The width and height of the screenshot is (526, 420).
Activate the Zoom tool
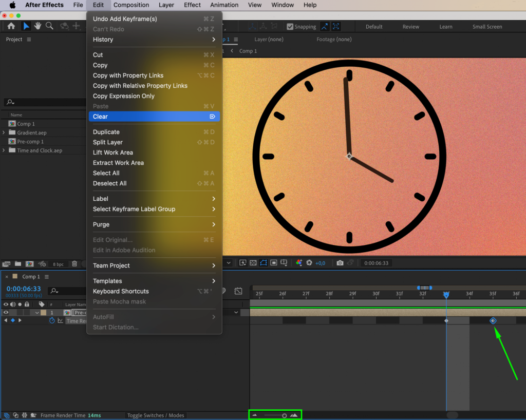50,26
